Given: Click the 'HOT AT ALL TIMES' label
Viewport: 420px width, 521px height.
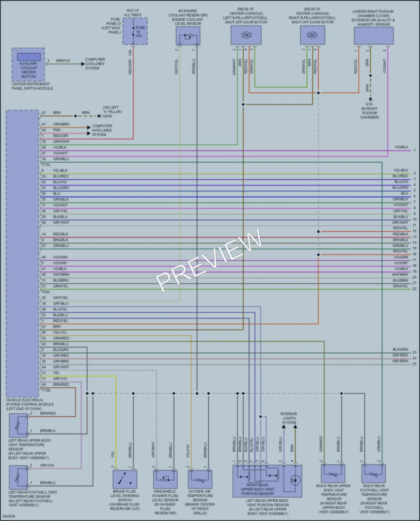Looking at the screenshot, I should click(133, 13).
